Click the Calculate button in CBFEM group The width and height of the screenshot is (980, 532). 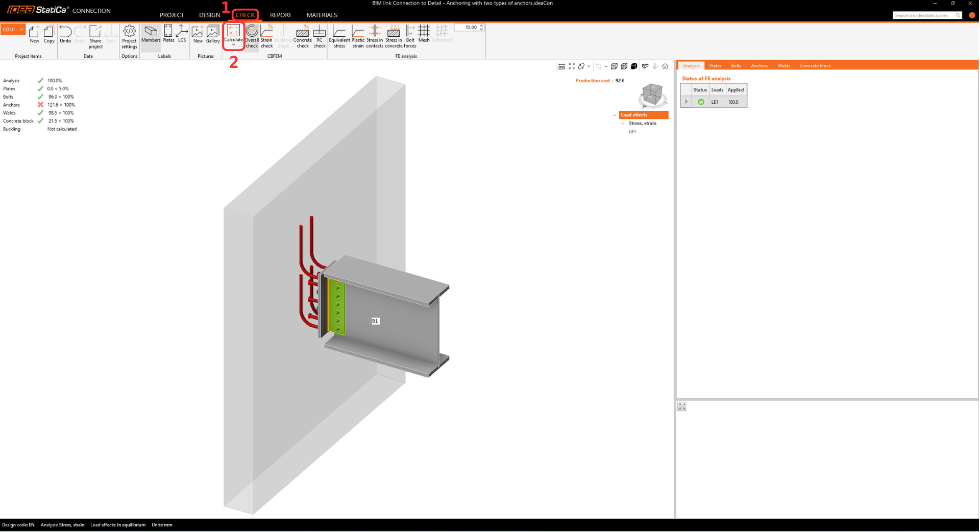click(x=233, y=35)
